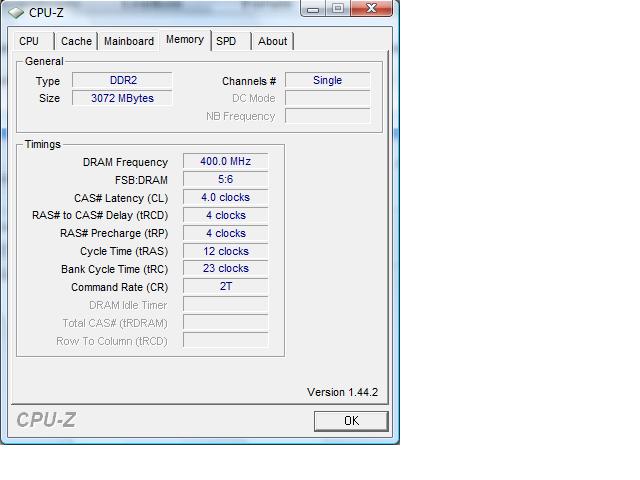Select the 4.0 clocks CAS latency value
The image size is (640, 480).
[x=226, y=197]
